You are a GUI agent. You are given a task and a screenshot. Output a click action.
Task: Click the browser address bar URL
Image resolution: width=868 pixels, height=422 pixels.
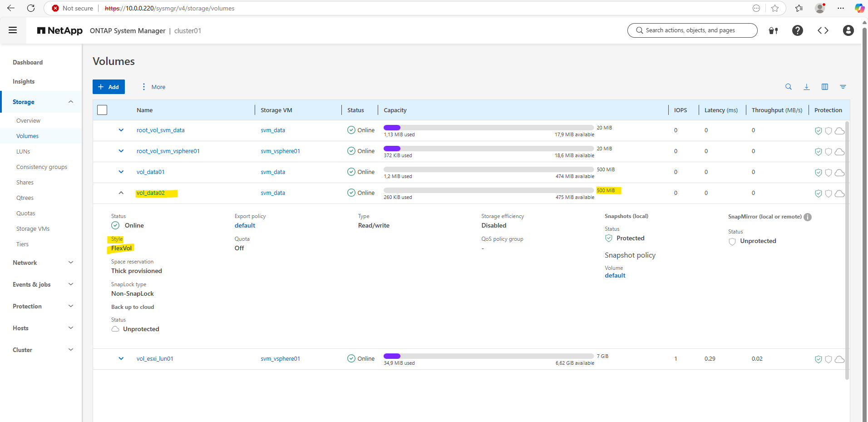[x=169, y=8]
